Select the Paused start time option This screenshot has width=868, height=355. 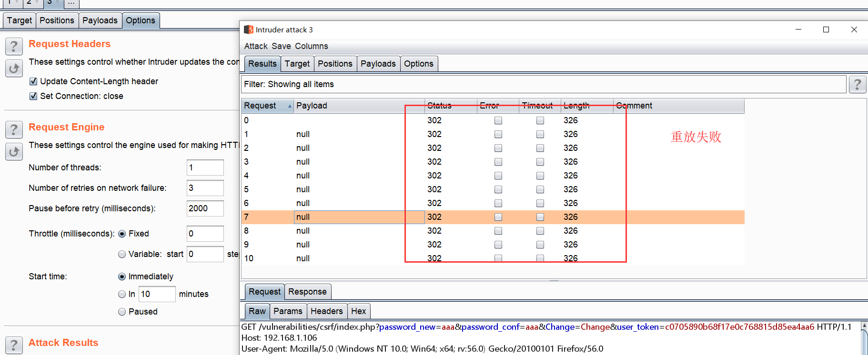pos(122,312)
